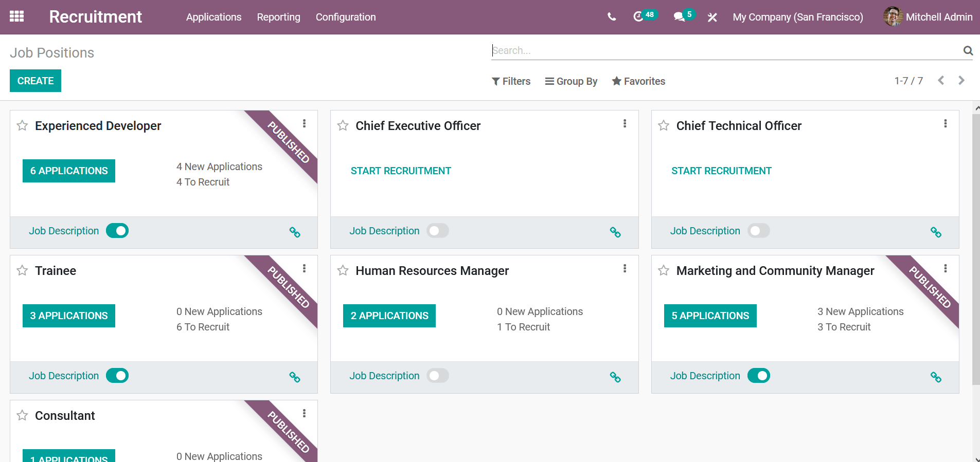Expand the Filters dropdown
Screen dimensions: 980x462
tap(511, 81)
